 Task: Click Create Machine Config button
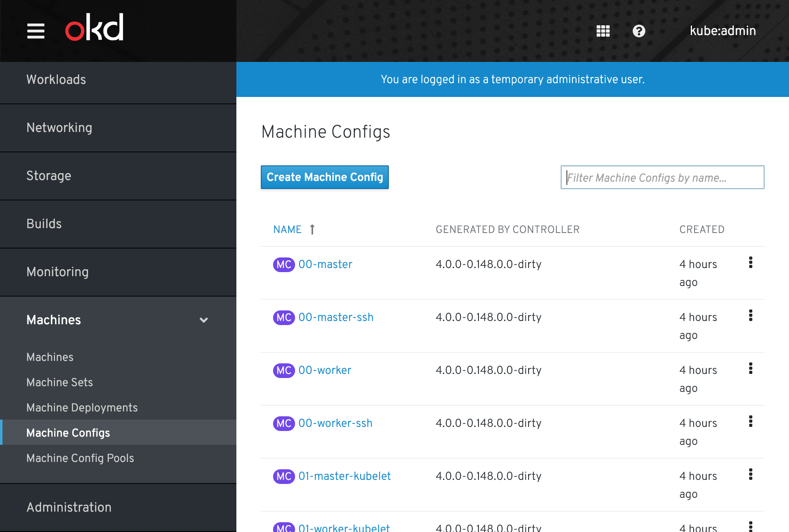pos(324,177)
